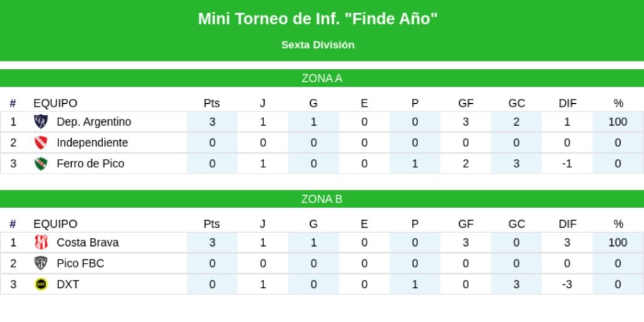Viewport: 644px width, 322px height.
Task: Select the DXT team name
Action: point(68,284)
